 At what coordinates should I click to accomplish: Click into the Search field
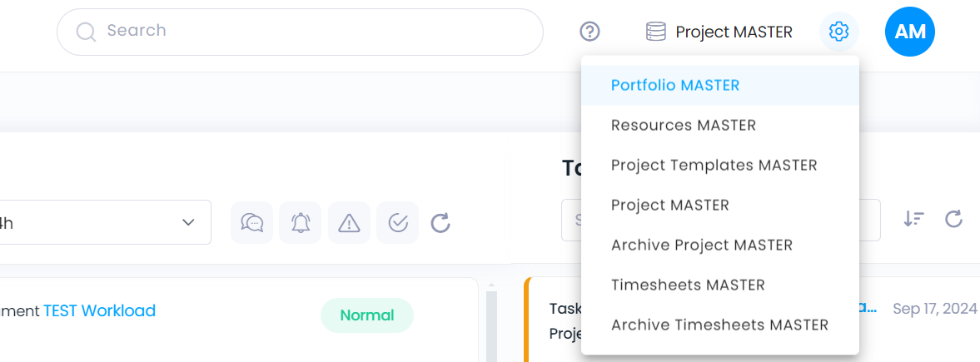pyautogui.click(x=300, y=32)
